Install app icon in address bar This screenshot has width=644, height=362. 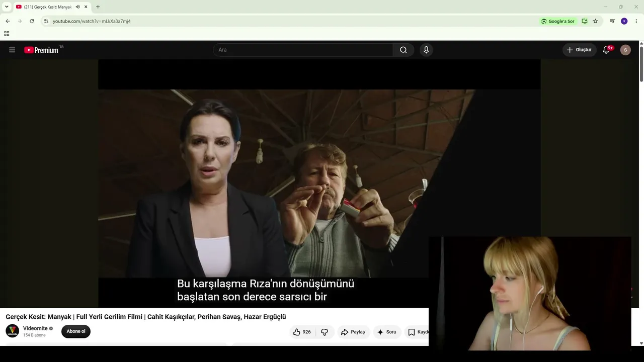click(585, 21)
